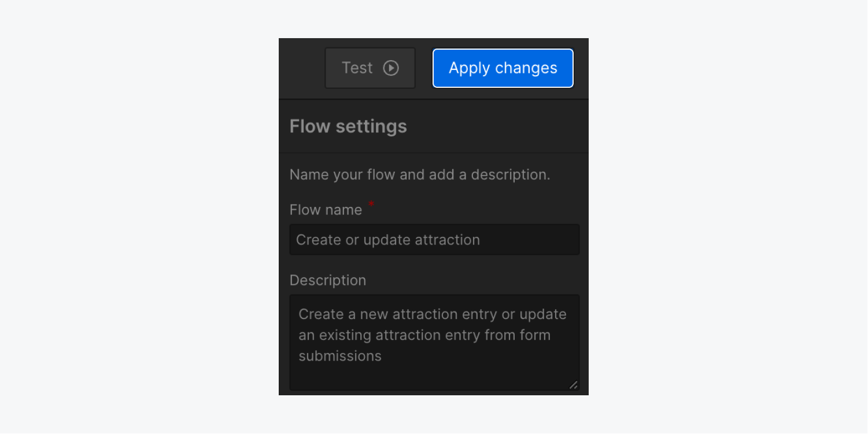This screenshot has height=434, width=868.
Task: Click the Description field label
Action: [328, 280]
